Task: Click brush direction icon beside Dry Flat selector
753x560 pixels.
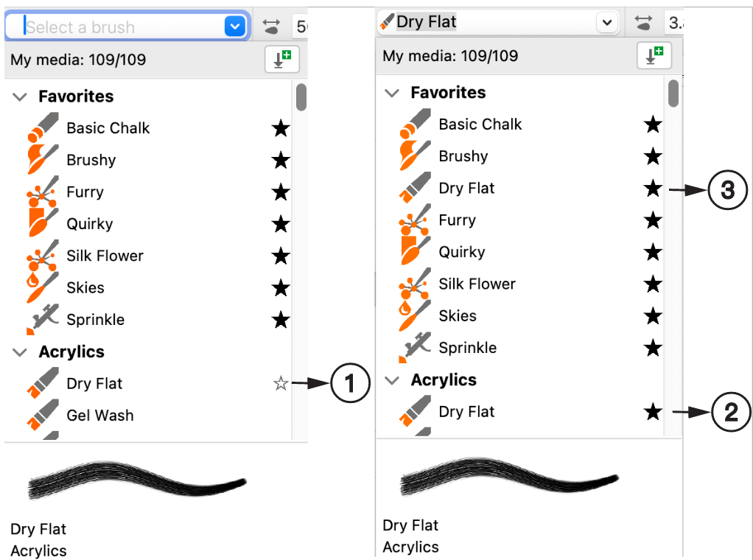Action: coord(643,22)
